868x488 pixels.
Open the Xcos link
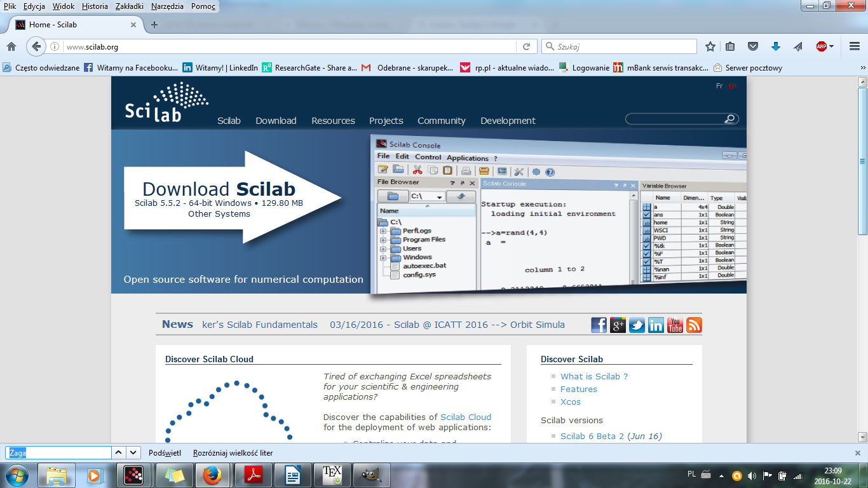(x=571, y=402)
